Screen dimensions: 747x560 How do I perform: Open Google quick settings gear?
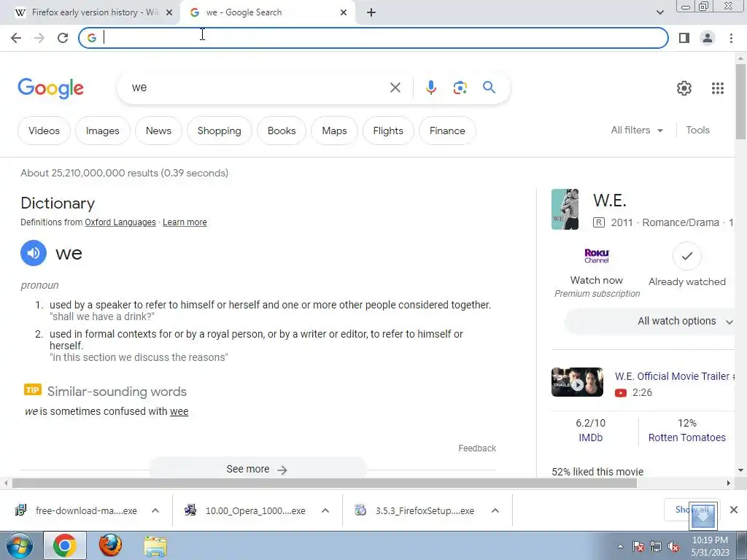coord(684,88)
